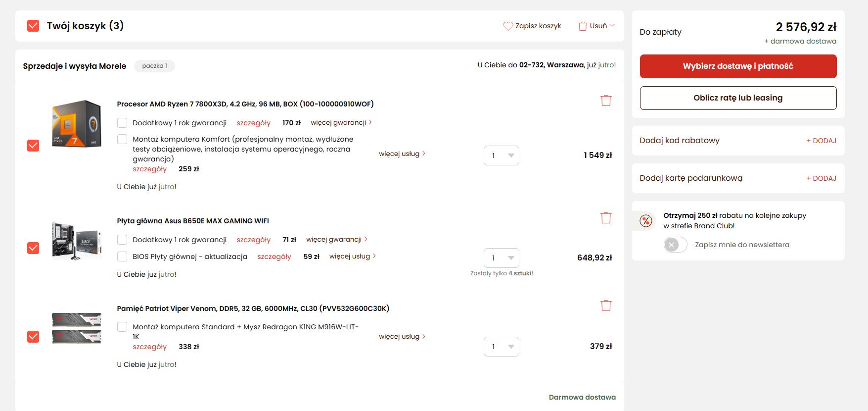Uncheck the select-all 'Twój koszyk' checkbox
This screenshot has height=411, width=868.
click(x=33, y=26)
